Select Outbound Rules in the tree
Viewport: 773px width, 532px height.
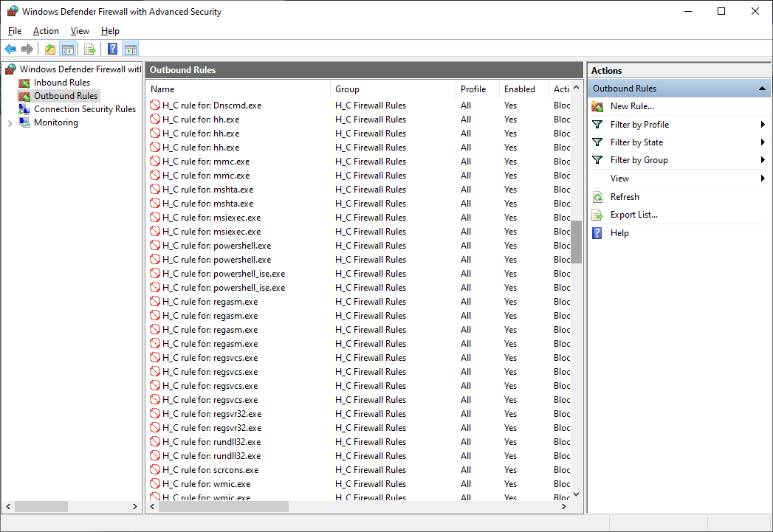(66, 96)
